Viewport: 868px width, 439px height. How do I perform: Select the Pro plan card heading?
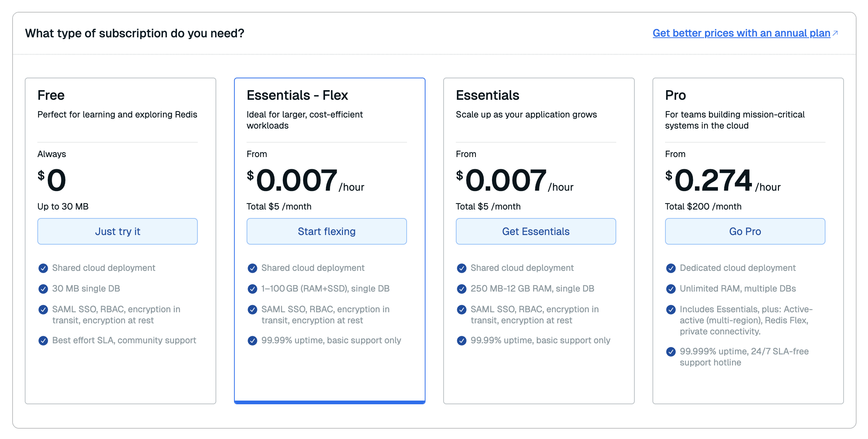coord(675,95)
